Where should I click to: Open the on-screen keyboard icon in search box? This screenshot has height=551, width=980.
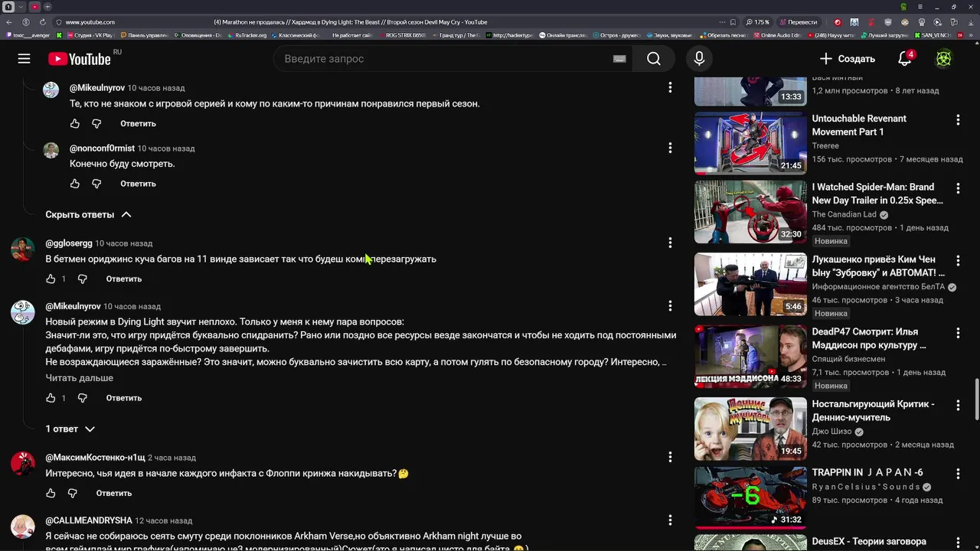pos(619,59)
